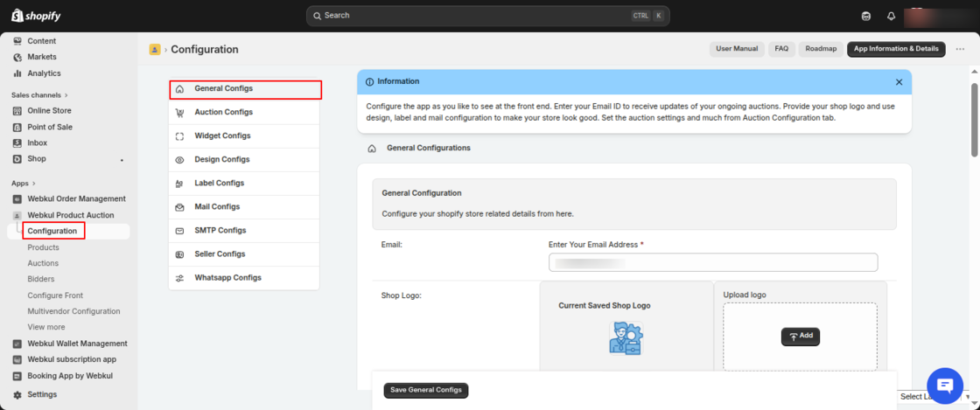This screenshot has height=410, width=980.
Task: Click the Content sidebar icon
Action: 17,41
